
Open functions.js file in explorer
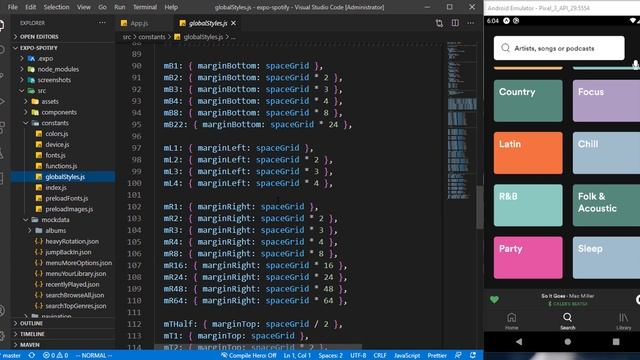(62, 166)
